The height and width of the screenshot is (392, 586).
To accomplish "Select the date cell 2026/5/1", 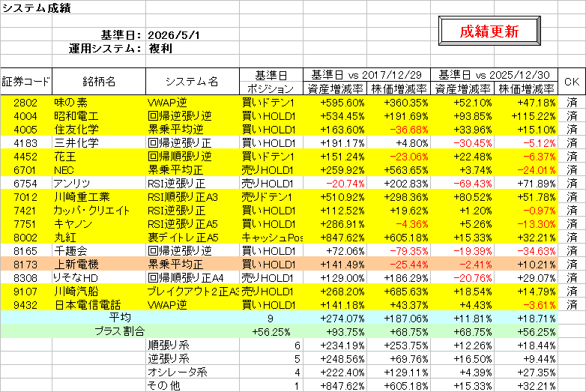I will [x=174, y=35].
